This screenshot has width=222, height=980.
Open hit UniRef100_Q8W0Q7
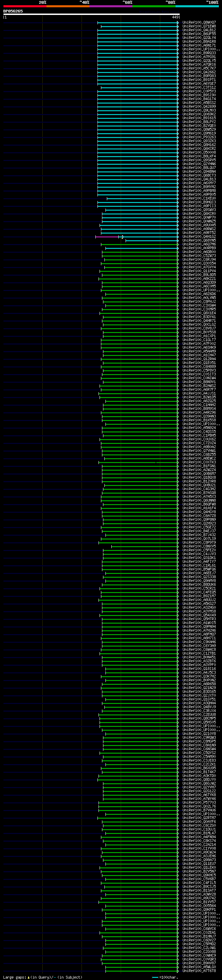[199, 23]
